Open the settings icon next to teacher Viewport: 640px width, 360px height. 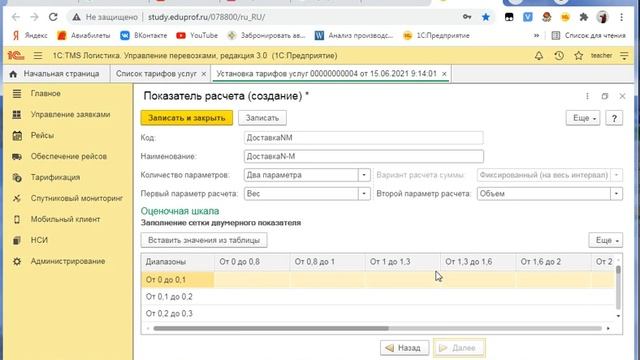point(624,56)
